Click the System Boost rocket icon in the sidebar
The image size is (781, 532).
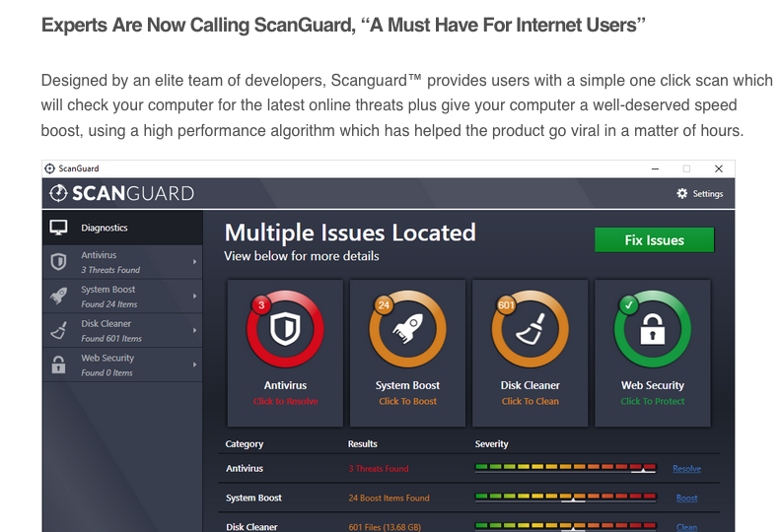pyautogui.click(x=58, y=296)
